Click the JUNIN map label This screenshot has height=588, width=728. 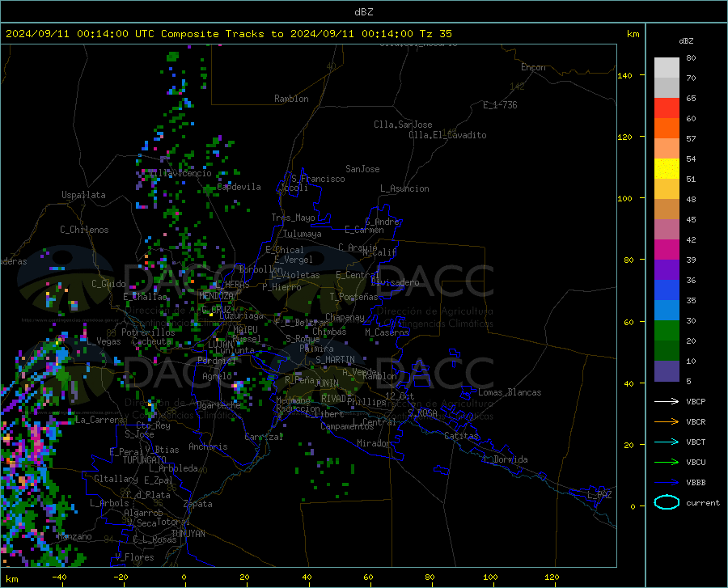(x=327, y=383)
